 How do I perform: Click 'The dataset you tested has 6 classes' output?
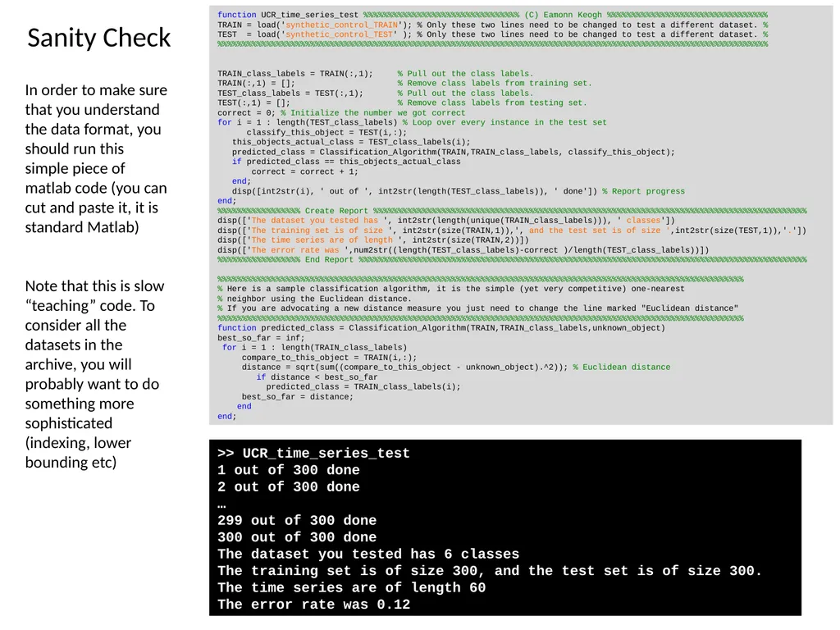pyautogui.click(x=368, y=554)
